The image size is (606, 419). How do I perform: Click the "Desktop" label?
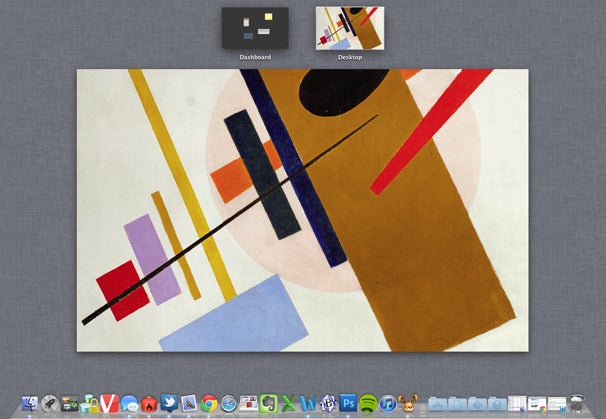pyautogui.click(x=350, y=57)
